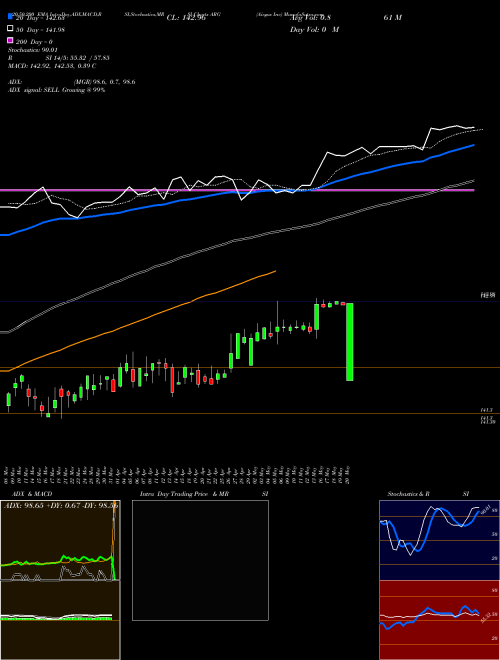Click the "Intra Day Trading Price & MRSI" title
The height and width of the screenshot is (660, 500).
pyautogui.click(x=204, y=494)
